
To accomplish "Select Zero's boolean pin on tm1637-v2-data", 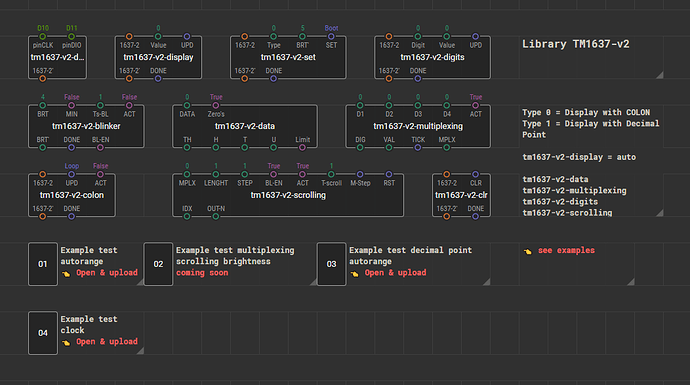I will (216, 106).
